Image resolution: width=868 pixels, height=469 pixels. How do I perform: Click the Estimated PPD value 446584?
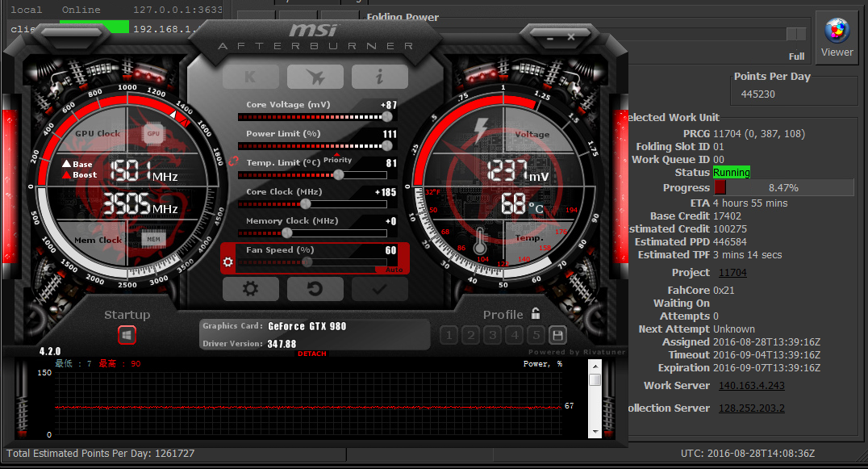[x=729, y=242]
